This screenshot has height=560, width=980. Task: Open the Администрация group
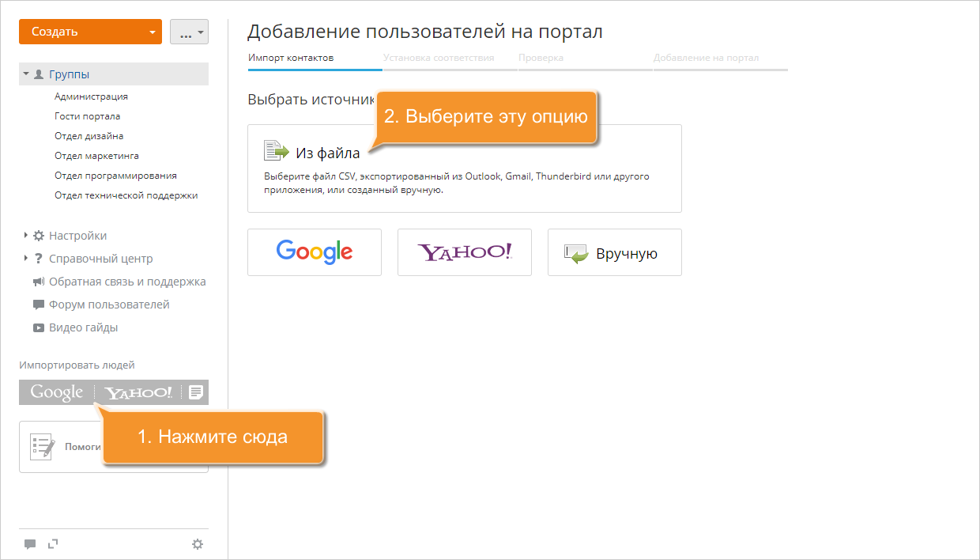click(x=91, y=96)
